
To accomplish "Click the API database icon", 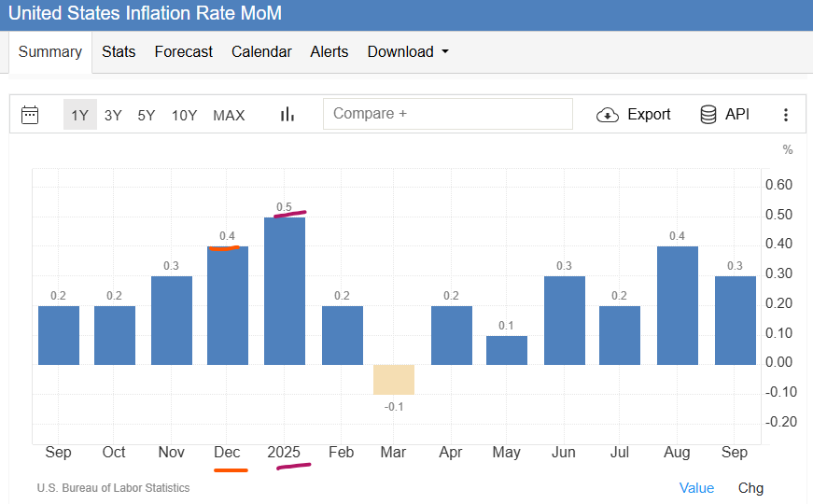I will tap(708, 115).
